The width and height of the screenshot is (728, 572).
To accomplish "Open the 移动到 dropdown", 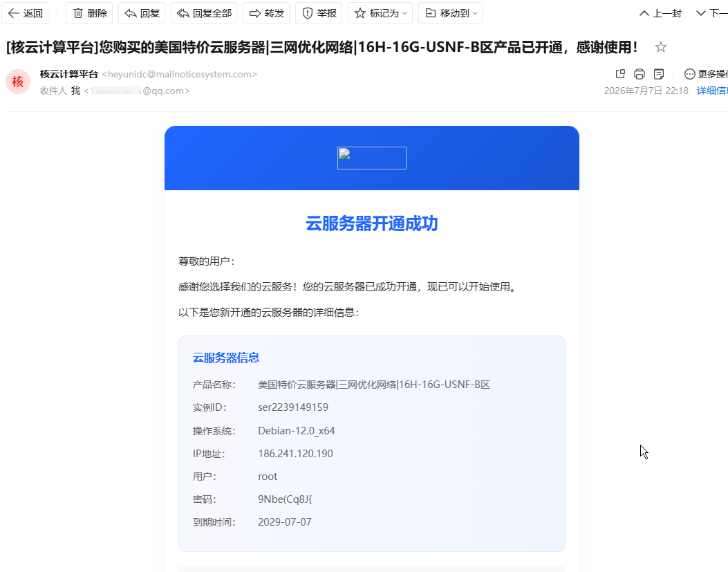I will (x=450, y=13).
